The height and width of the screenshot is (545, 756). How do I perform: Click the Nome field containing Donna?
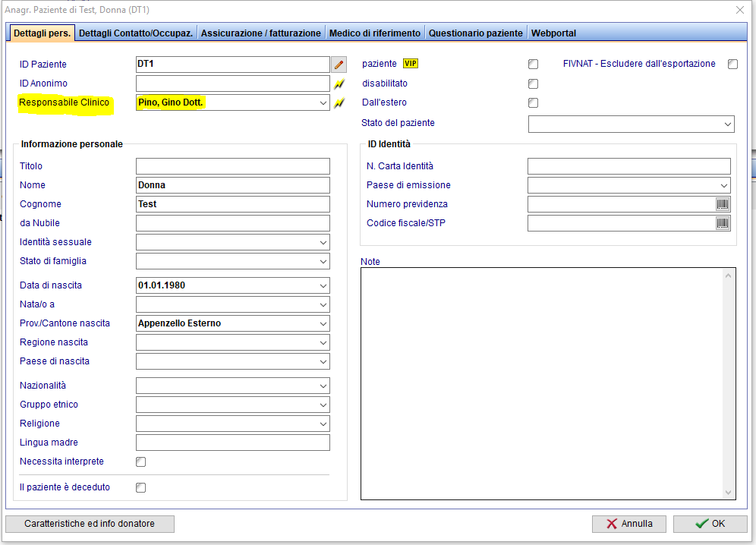pyautogui.click(x=233, y=185)
